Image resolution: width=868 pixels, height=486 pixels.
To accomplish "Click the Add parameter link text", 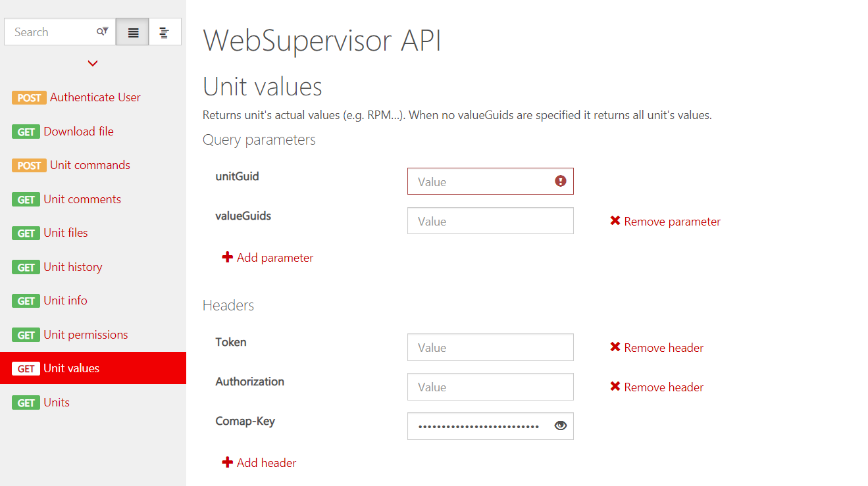I will [x=275, y=258].
